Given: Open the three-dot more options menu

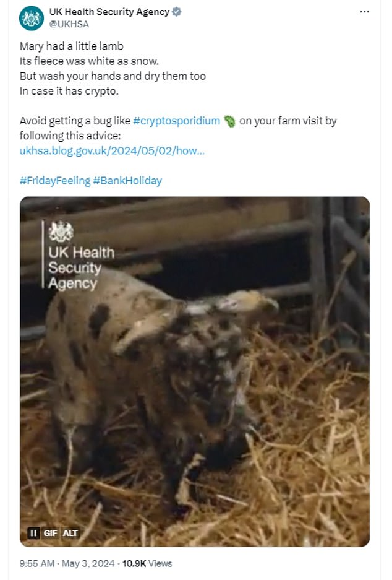Looking at the screenshot, I should (365, 12).
